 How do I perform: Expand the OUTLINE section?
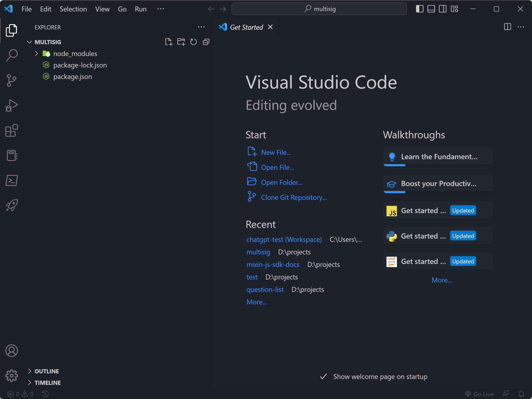(x=47, y=371)
